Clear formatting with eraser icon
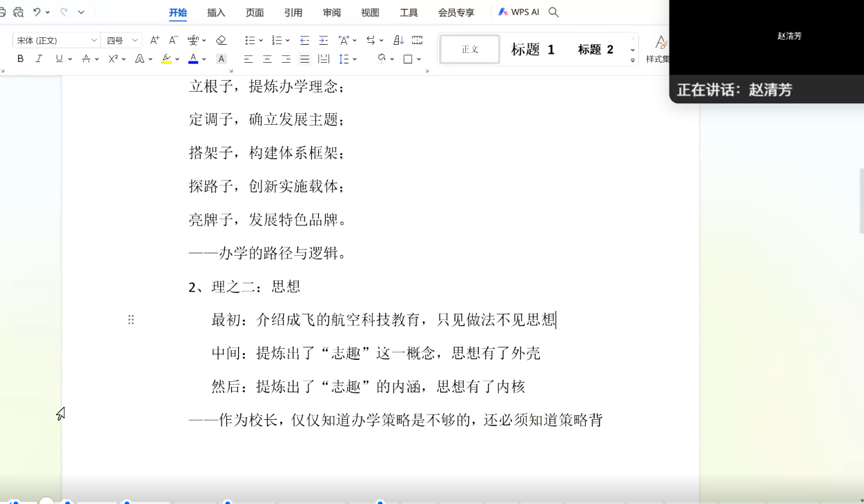This screenshot has width=864, height=504. pos(221,41)
